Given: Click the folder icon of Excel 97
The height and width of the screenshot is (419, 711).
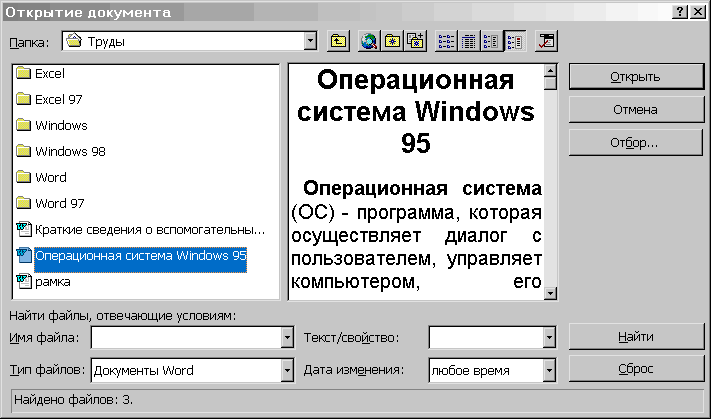Looking at the screenshot, I should [23, 99].
